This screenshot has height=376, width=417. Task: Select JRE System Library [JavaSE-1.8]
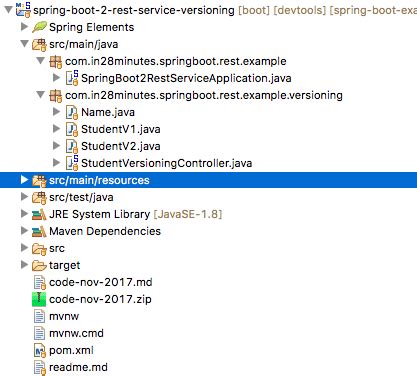tap(135, 214)
